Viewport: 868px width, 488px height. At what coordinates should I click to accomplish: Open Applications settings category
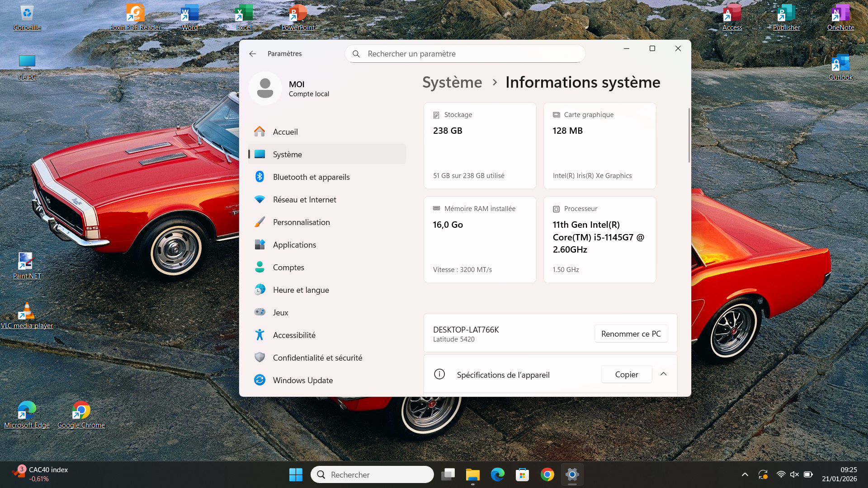327,244
